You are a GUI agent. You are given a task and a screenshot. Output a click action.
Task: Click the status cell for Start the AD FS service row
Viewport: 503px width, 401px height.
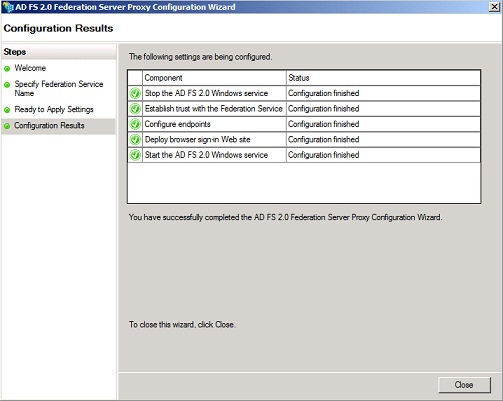pos(383,155)
